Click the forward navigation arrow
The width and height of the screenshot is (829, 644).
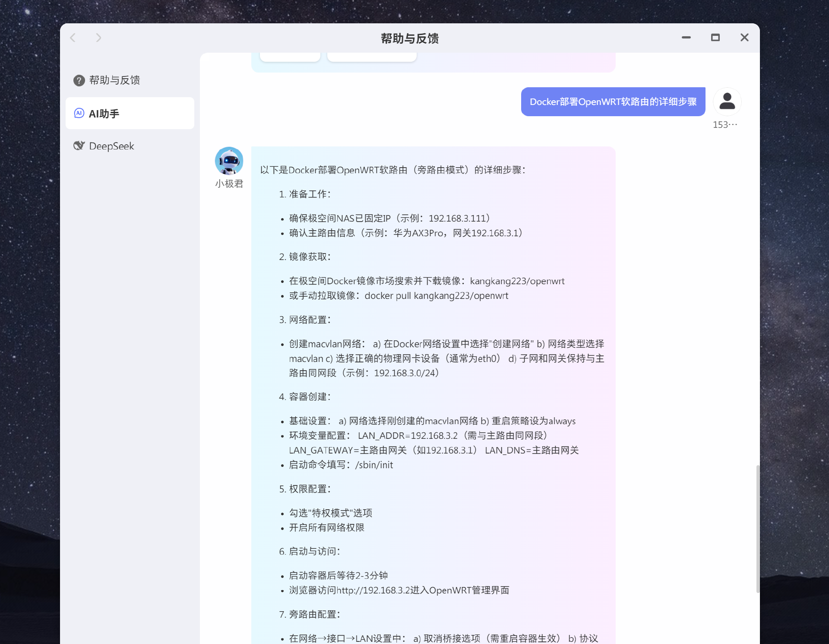point(98,38)
